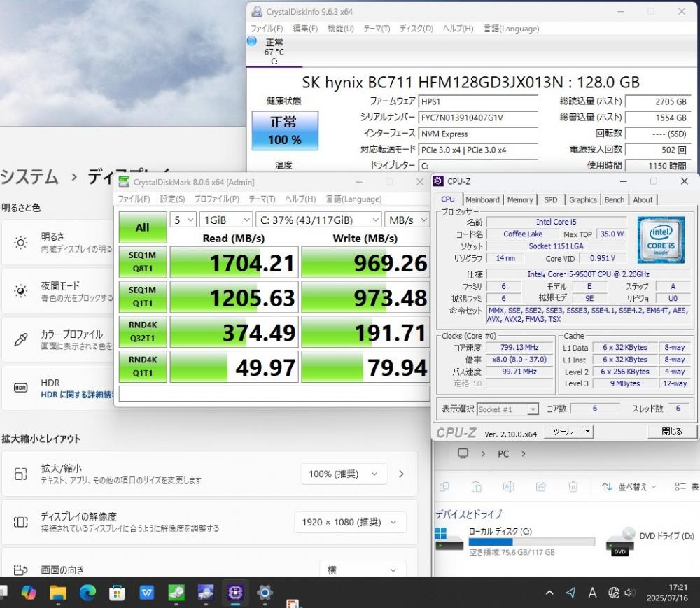The height and width of the screenshot is (608, 700).
Task: Start the SEQ1M Q1T1 test
Action: point(142,297)
